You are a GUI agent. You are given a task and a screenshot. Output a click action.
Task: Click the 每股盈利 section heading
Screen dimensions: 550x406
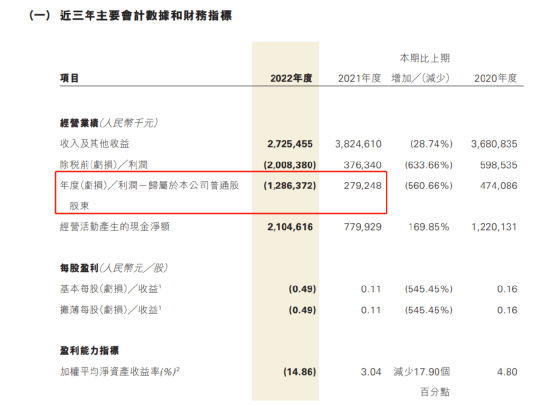click(x=79, y=268)
